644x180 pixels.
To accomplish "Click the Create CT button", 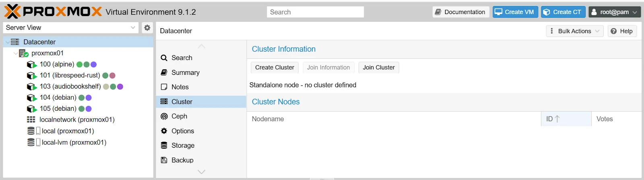I will tap(563, 12).
